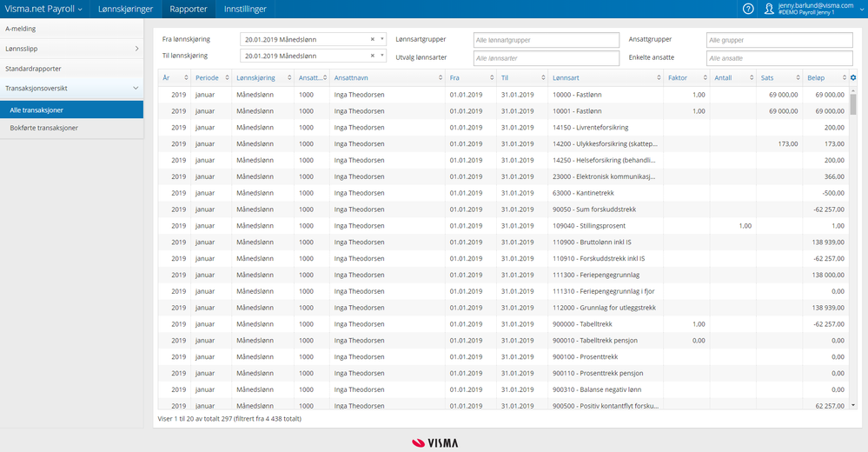Sort by Til column arrows
Screen dimensions: 868x452
543,77
